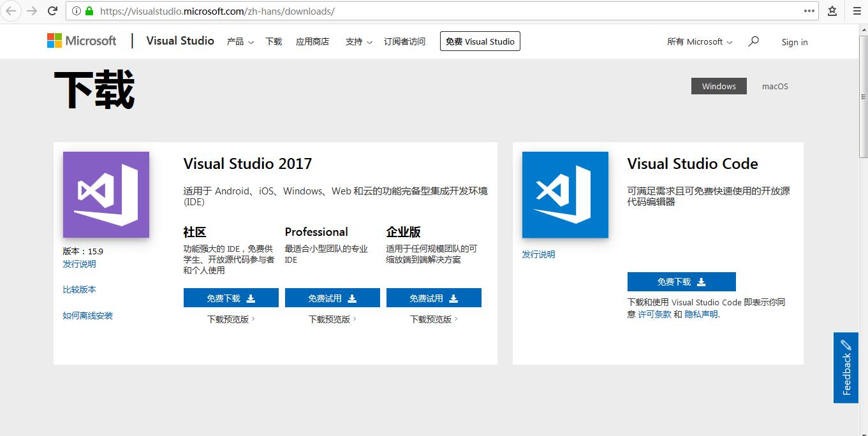Switch to the macOS platform tab
Viewport: 868px width, 436px height.
pos(775,86)
